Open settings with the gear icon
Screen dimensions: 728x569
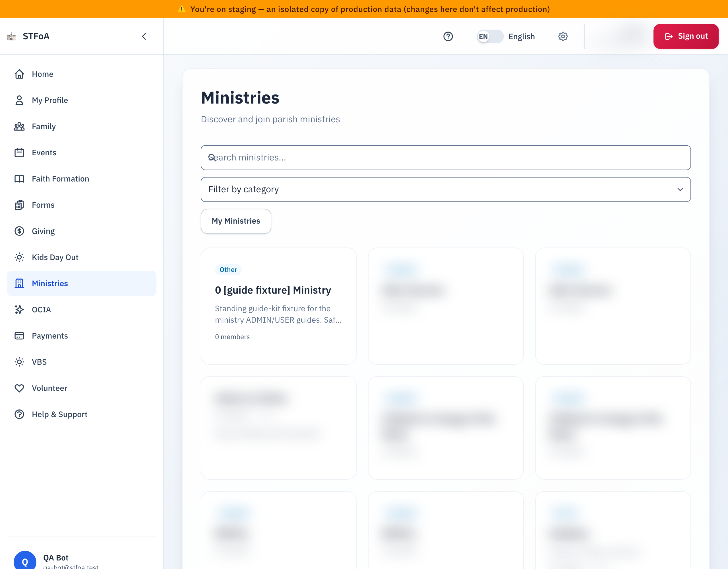click(563, 36)
